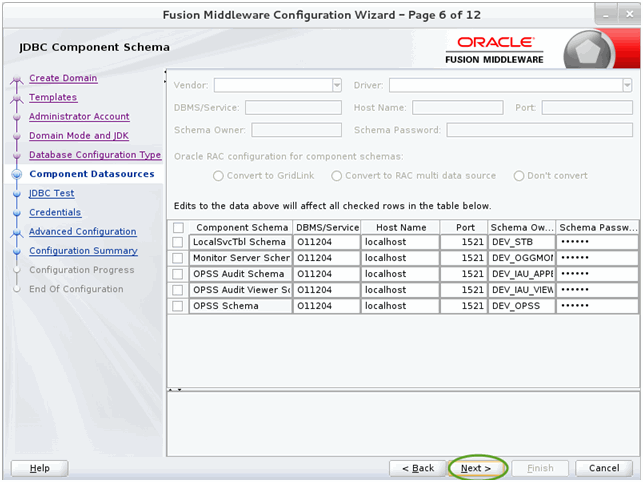Click the Create Domain step node icon

click(x=17, y=79)
